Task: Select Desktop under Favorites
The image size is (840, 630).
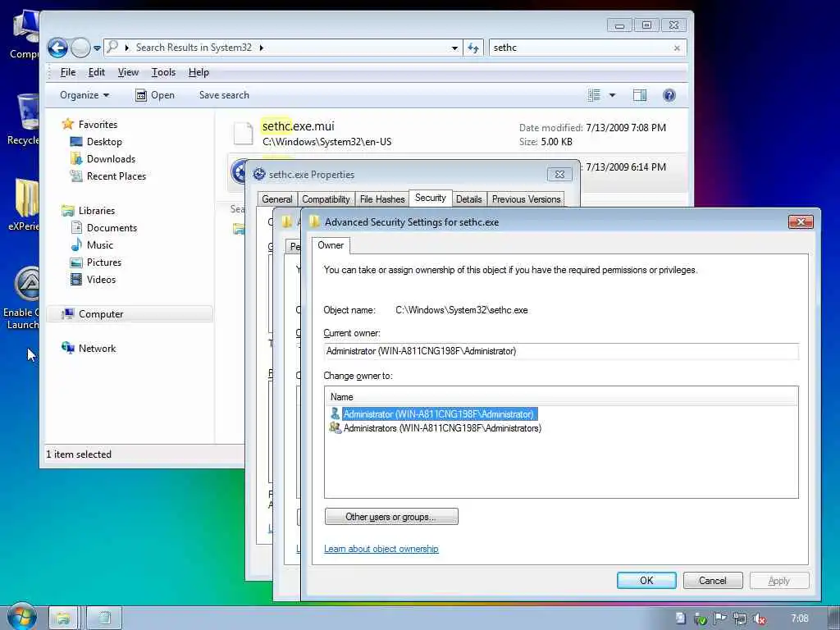Action: [104, 141]
